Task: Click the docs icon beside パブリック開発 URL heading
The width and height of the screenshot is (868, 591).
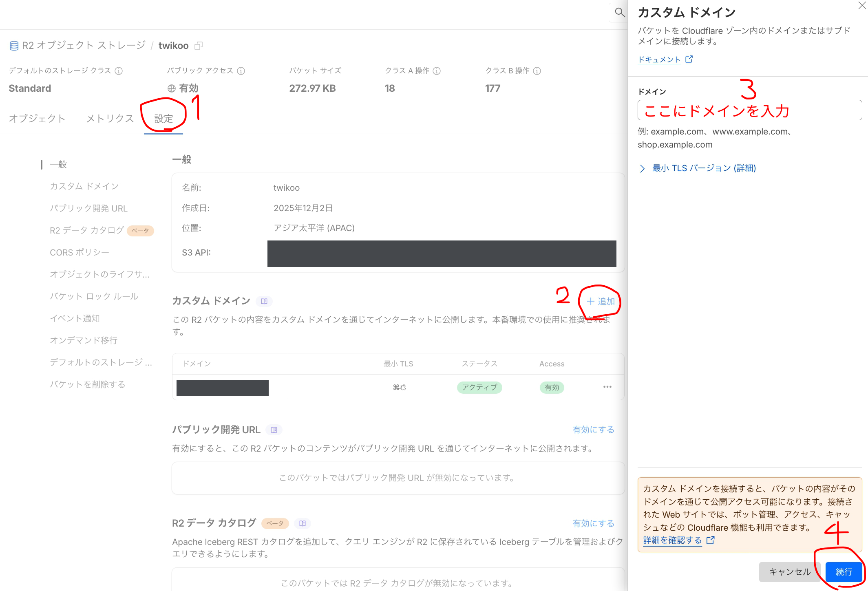Action: pos(274,430)
